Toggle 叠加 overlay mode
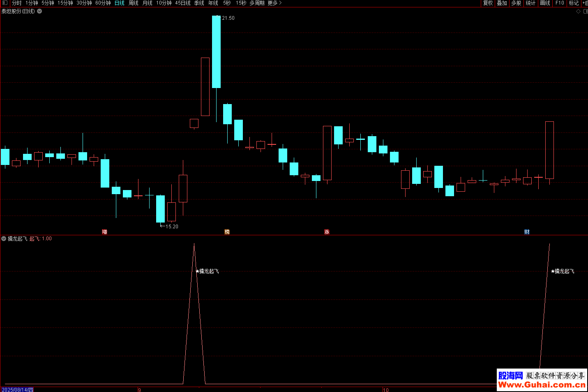The image size is (588, 392). [x=502, y=3]
